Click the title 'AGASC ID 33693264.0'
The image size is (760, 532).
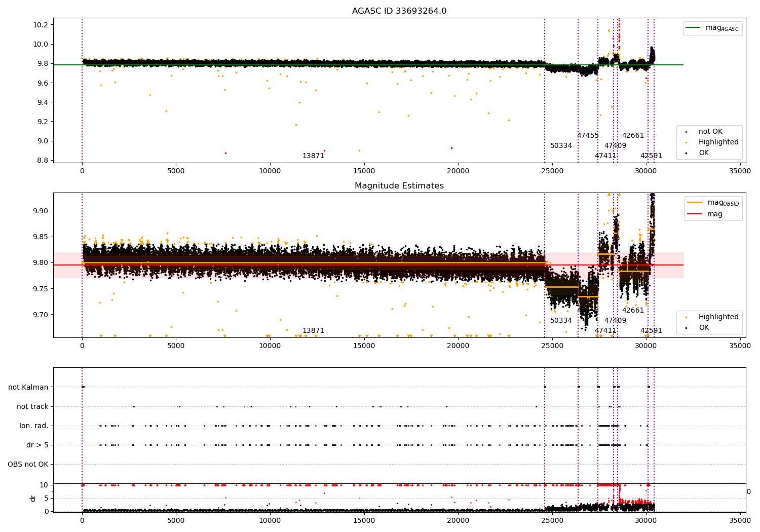[x=399, y=11]
